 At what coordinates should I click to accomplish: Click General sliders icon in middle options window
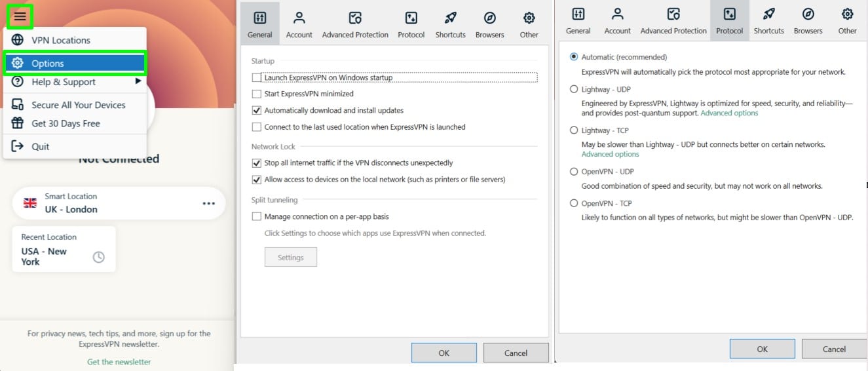[x=259, y=18]
